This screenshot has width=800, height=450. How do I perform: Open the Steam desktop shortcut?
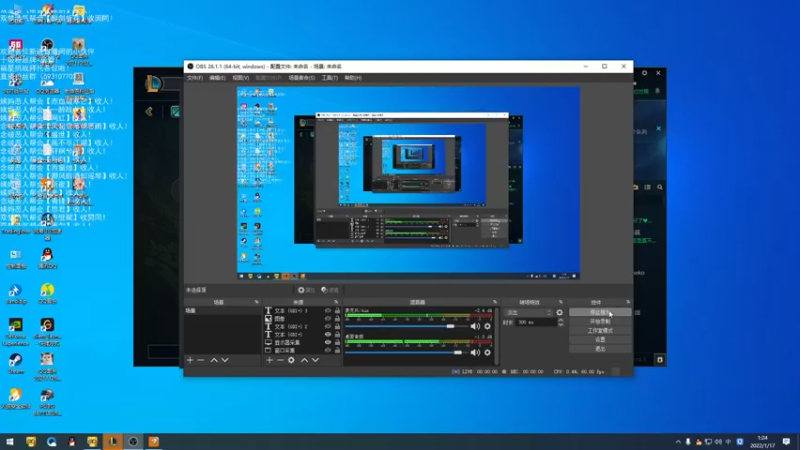pyautogui.click(x=16, y=364)
